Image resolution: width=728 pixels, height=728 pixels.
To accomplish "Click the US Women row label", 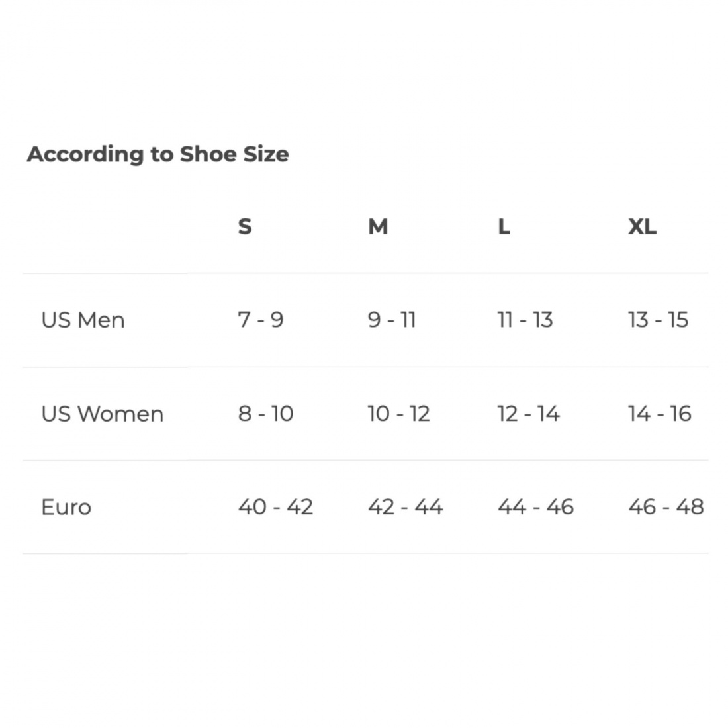I will (x=103, y=414).
